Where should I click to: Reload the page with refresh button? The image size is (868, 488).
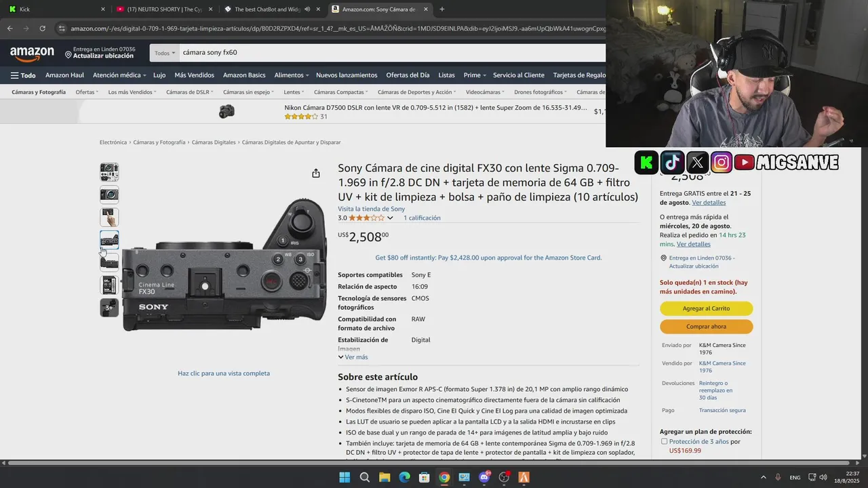click(42, 28)
